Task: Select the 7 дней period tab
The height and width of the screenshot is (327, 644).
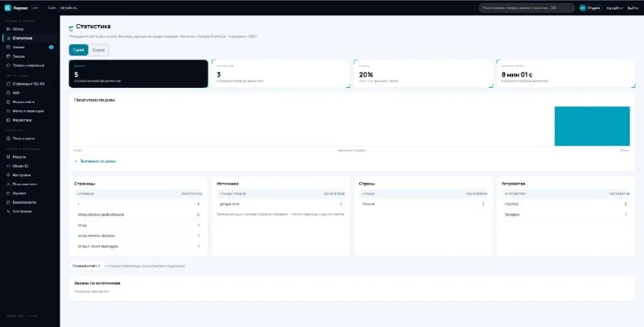Action: (x=78, y=50)
